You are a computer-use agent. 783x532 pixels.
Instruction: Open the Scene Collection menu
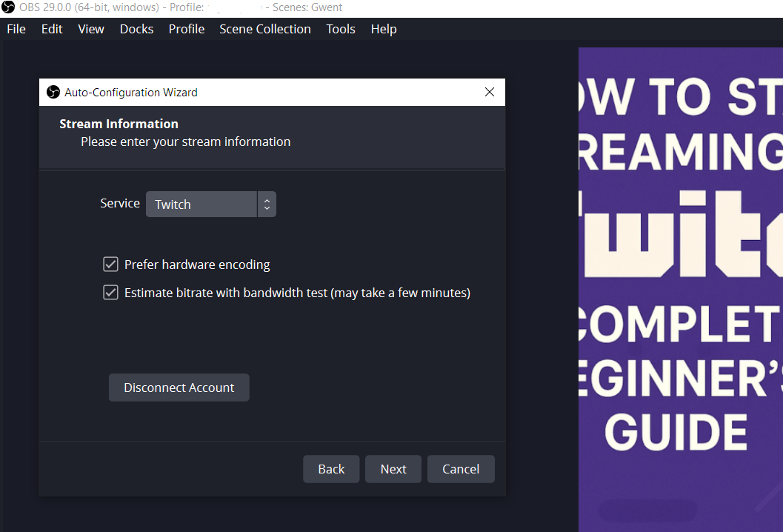click(265, 29)
